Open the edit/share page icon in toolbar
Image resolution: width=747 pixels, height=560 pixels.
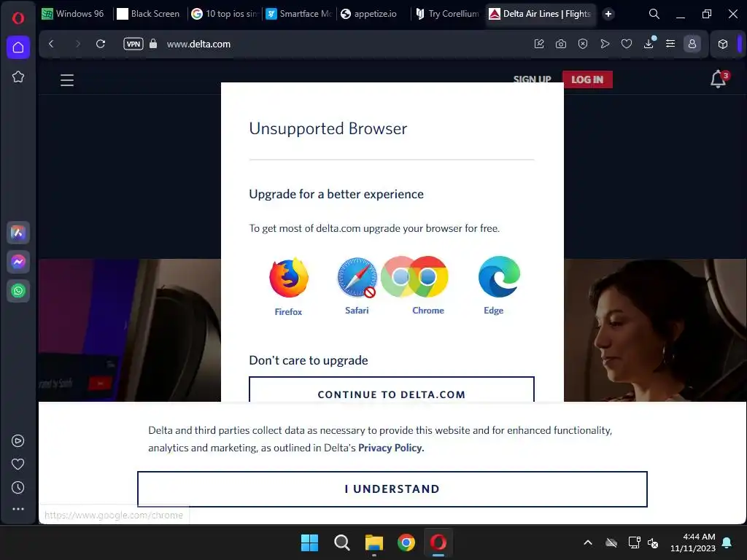pos(539,44)
